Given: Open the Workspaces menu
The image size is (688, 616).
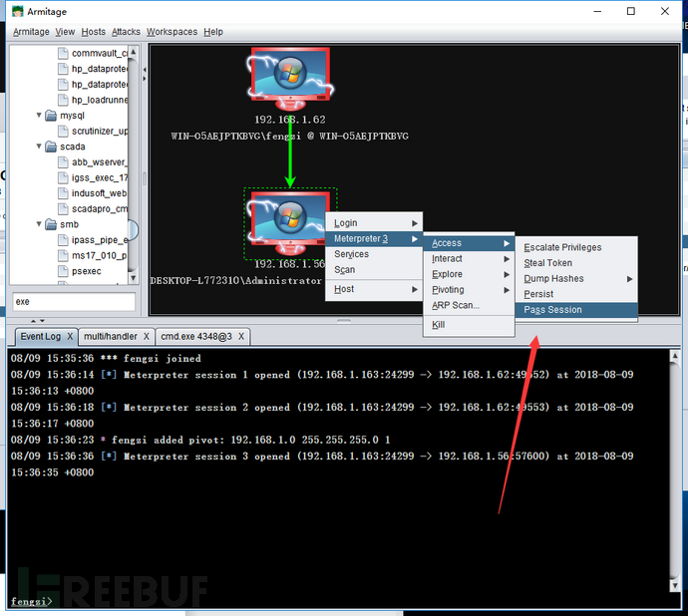Looking at the screenshot, I should pyautogui.click(x=172, y=32).
